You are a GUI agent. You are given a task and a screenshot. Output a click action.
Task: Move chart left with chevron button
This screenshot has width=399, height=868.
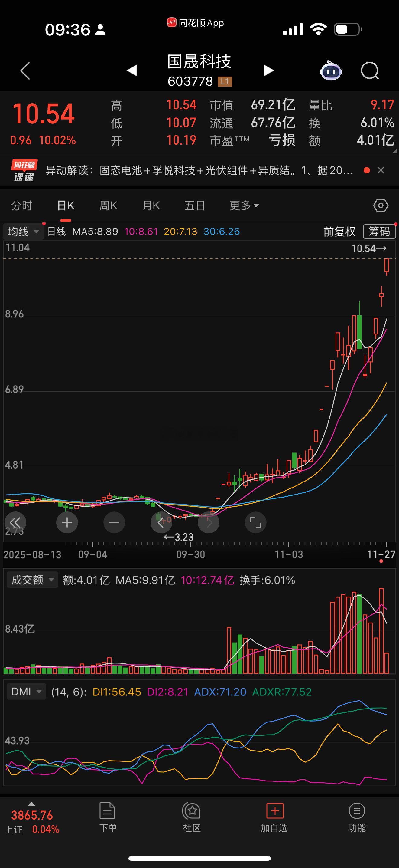(161, 523)
